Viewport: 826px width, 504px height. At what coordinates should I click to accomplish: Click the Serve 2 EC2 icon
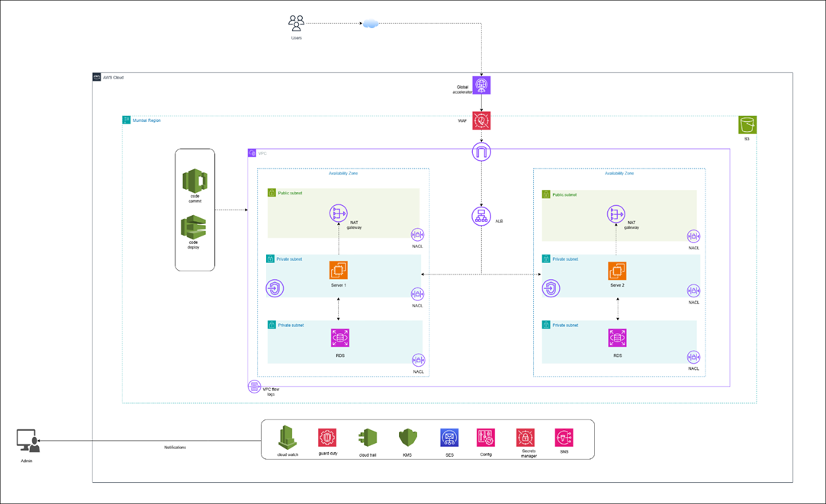coord(617,271)
